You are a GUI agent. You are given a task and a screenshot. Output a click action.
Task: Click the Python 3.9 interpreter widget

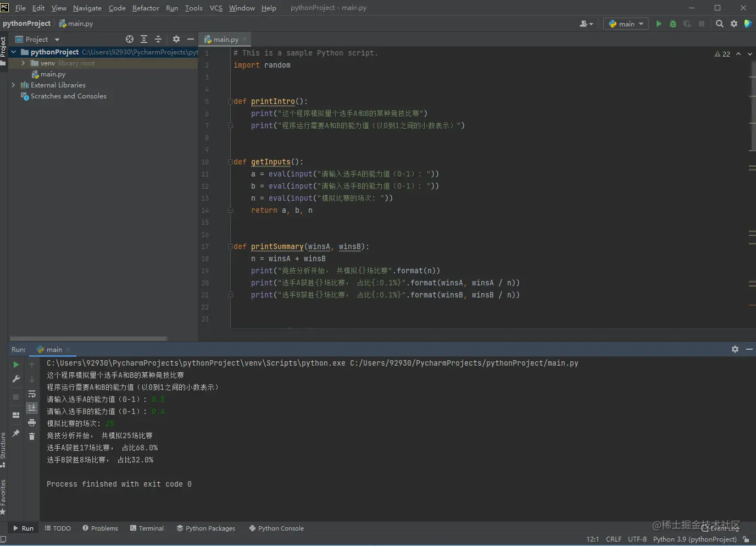coord(694,539)
